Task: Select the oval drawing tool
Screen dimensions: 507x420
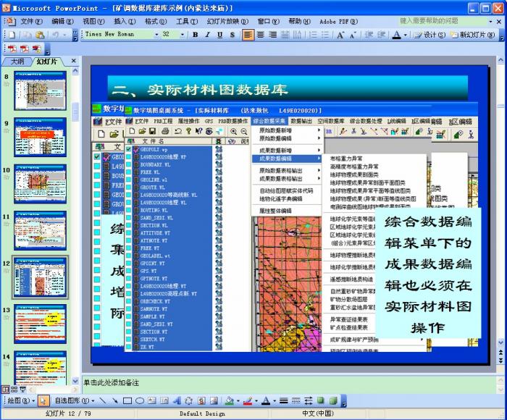Action: point(140,400)
